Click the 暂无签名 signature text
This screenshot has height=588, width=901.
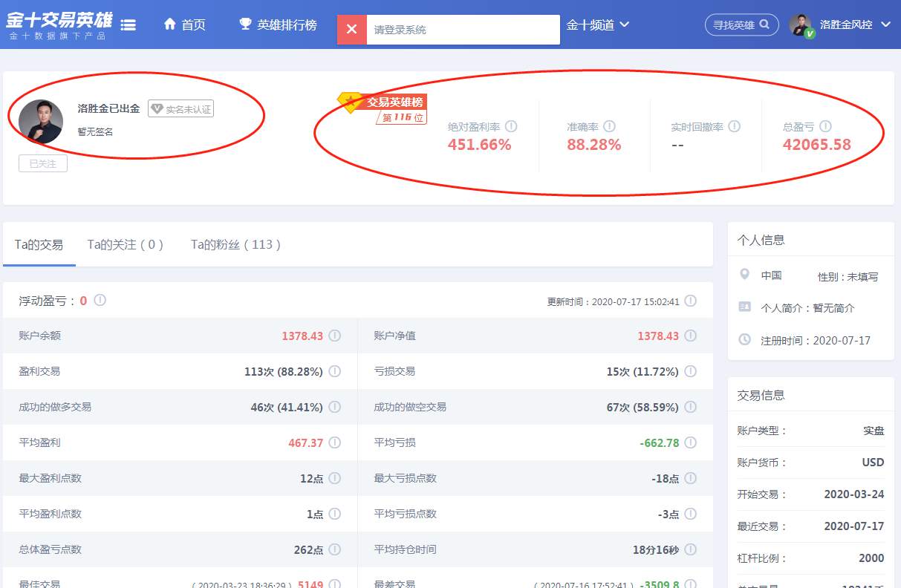(96, 131)
